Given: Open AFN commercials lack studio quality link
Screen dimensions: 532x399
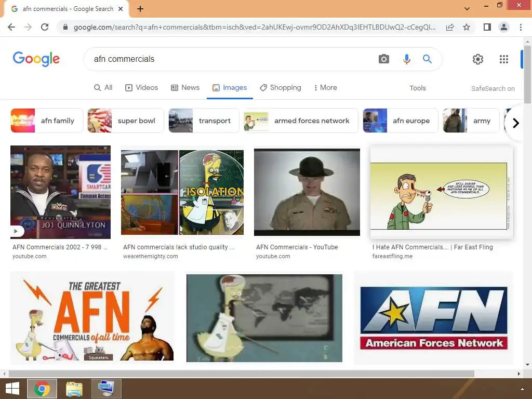Looking at the screenshot, I should point(179,247).
